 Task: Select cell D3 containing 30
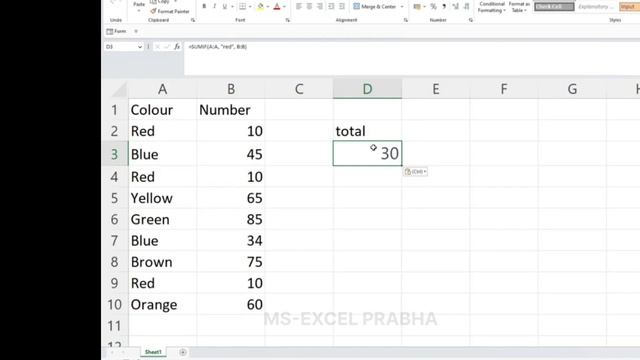(x=367, y=153)
